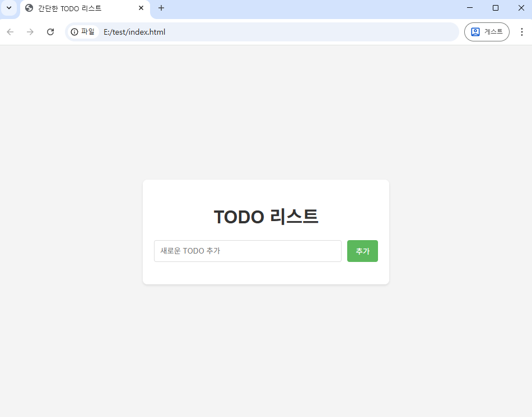532x417 pixels.
Task: Open the 게스트 profile button
Action: pyautogui.click(x=487, y=32)
